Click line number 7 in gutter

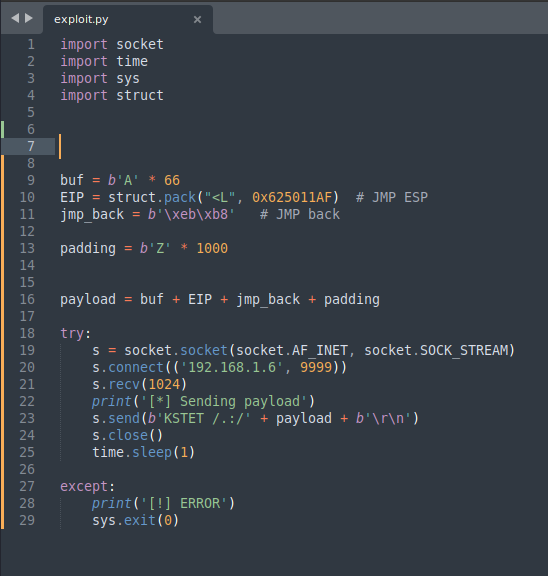31,147
